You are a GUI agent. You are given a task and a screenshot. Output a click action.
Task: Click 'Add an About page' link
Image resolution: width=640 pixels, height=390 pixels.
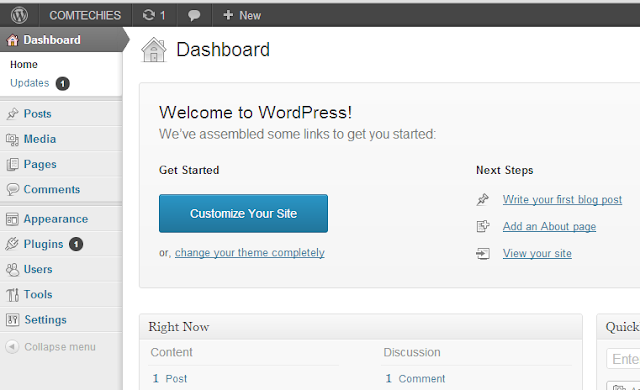coord(549,226)
